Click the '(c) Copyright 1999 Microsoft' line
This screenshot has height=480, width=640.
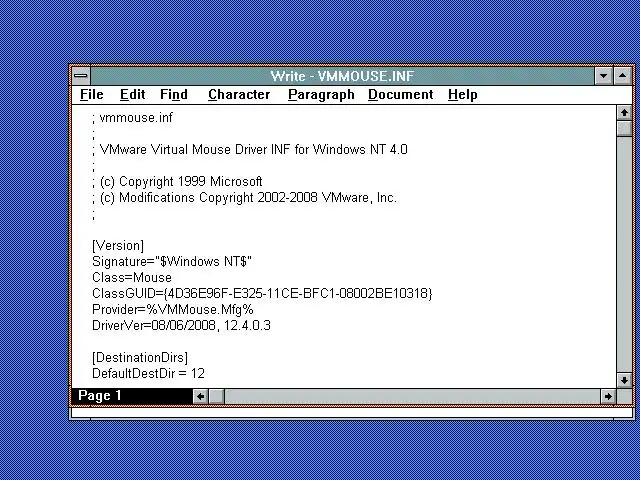coord(177,182)
